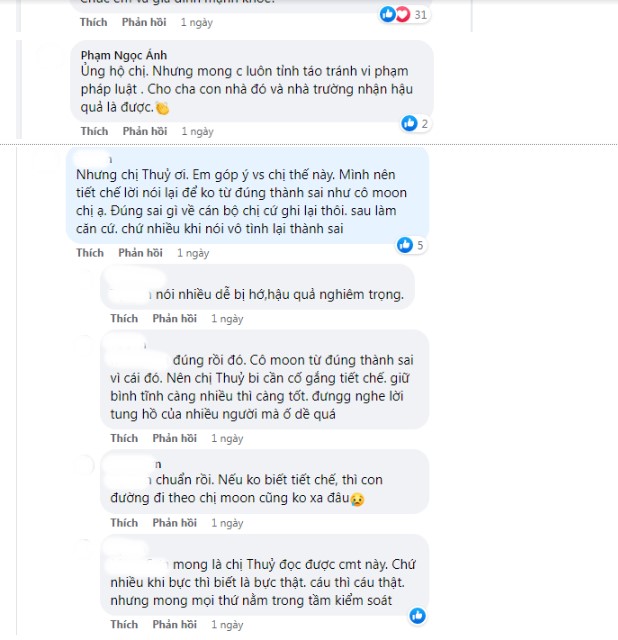Click Phản hồi under the 'ko xa đâu' reply

pos(175,523)
